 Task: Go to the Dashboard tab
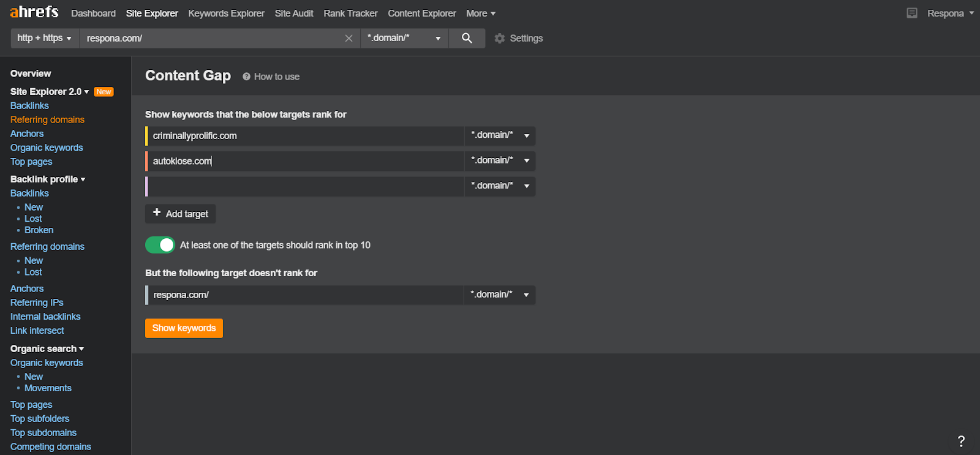click(93, 13)
